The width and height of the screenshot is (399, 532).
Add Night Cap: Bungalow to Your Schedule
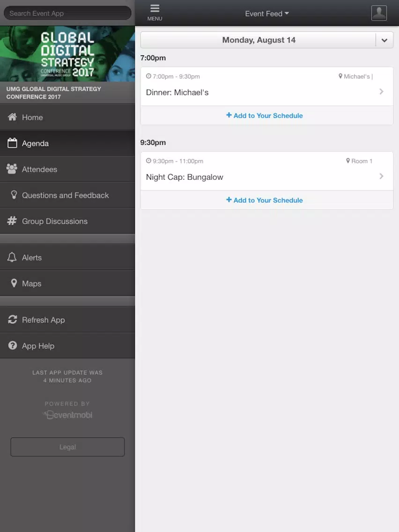point(267,200)
